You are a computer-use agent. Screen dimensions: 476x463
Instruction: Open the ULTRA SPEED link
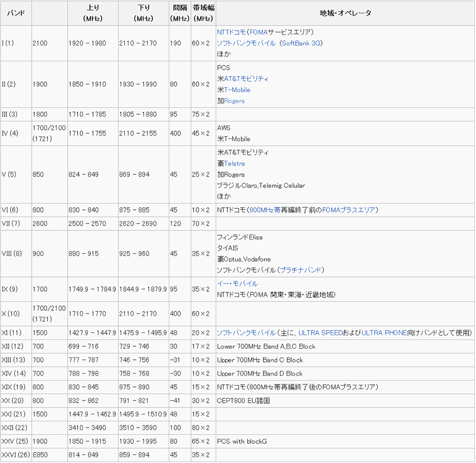point(321,333)
